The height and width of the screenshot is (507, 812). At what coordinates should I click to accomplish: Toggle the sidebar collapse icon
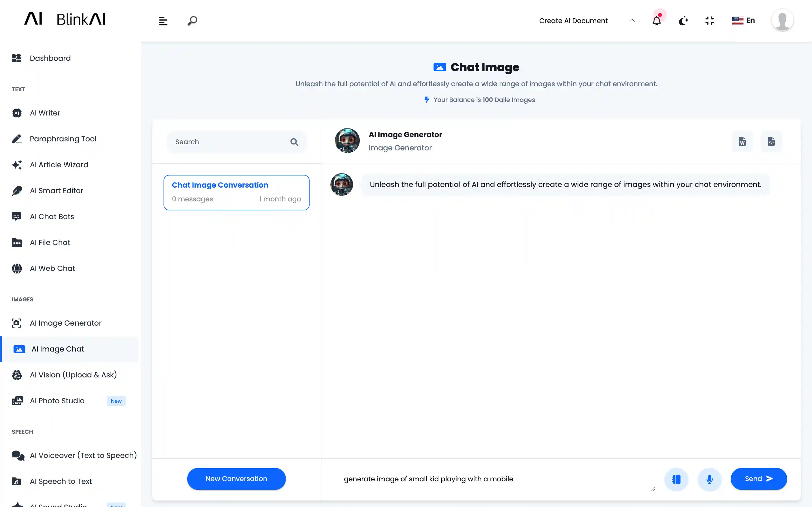pyautogui.click(x=163, y=21)
